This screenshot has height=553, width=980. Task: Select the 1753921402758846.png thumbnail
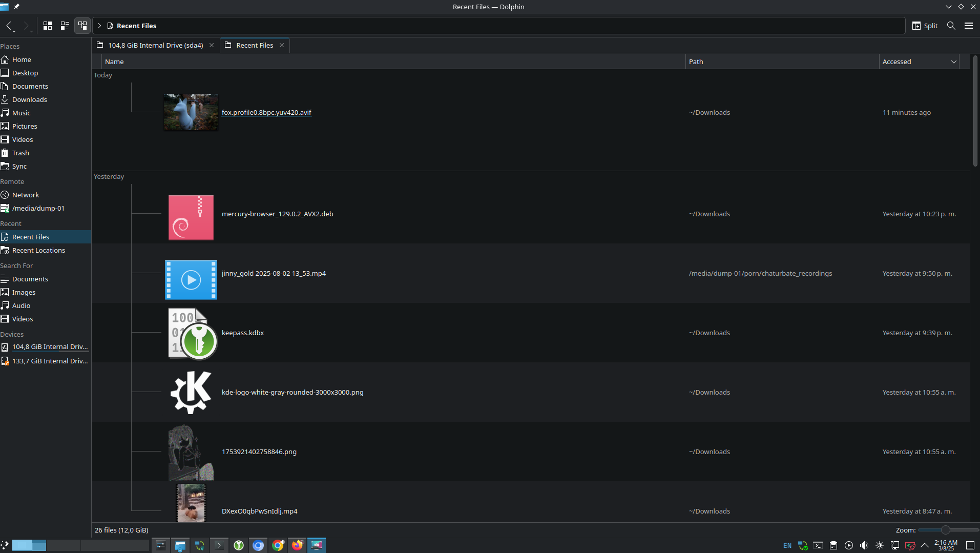[x=191, y=452]
